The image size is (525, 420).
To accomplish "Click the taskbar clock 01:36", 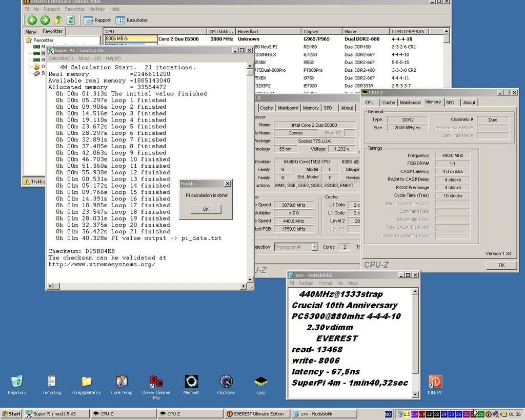I will (515, 414).
